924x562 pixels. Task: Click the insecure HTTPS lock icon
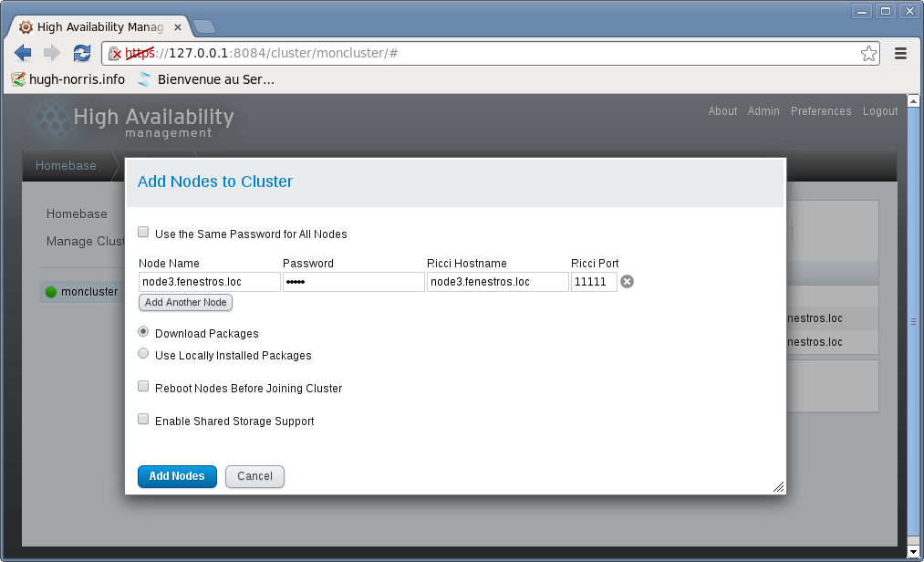[115, 54]
